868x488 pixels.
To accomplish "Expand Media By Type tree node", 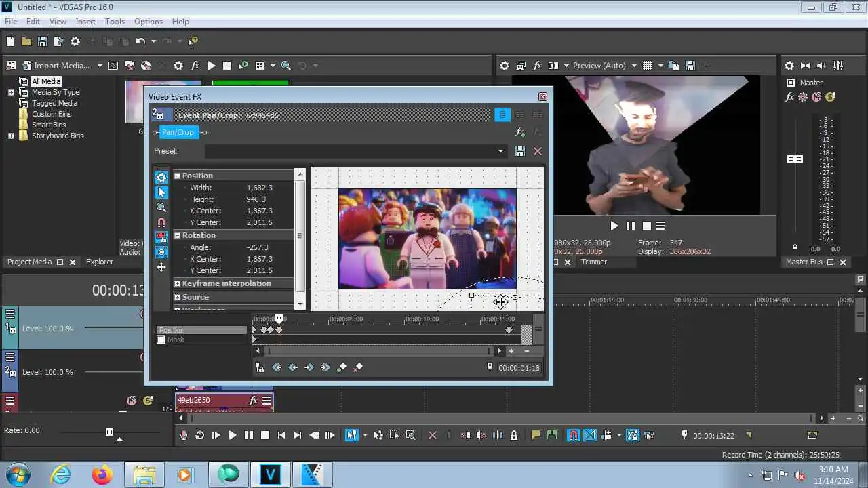I will coord(11,92).
